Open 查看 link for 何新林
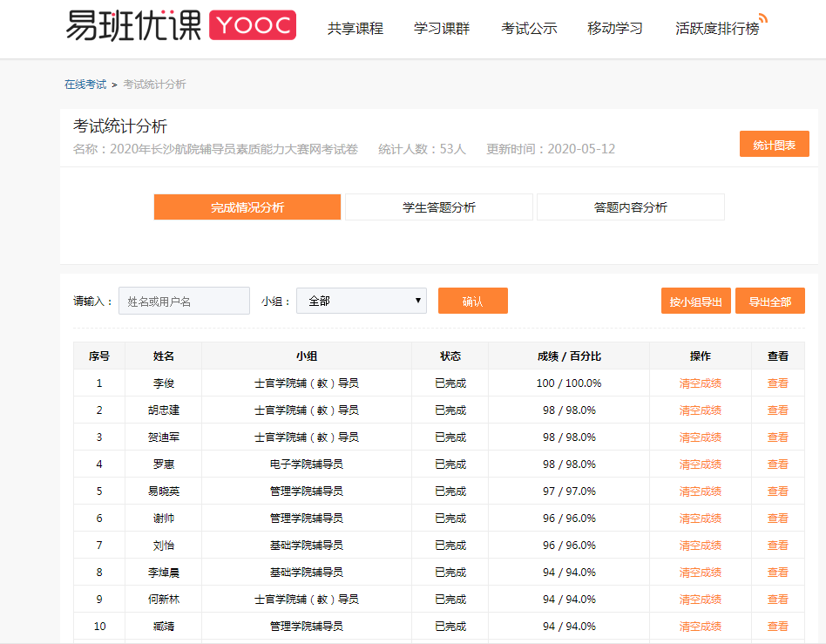Screen dimensions: 826x644 pos(777,600)
